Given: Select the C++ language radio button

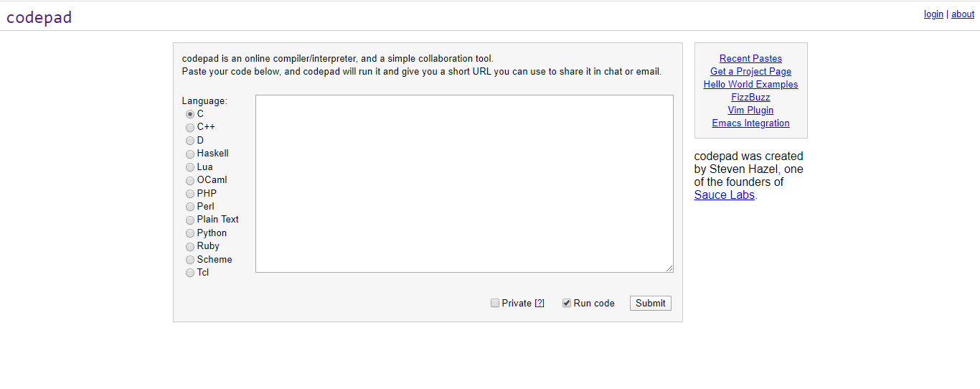Looking at the screenshot, I should pyautogui.click(x=190, y=127).
